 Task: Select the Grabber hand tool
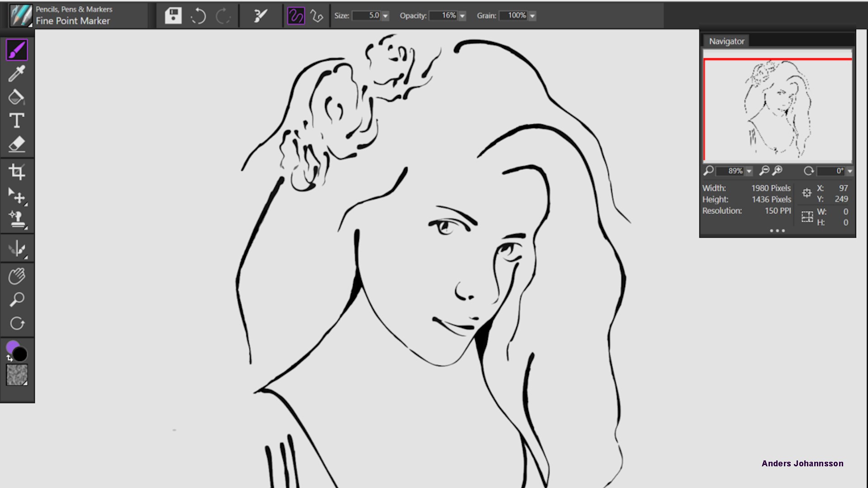17,276
